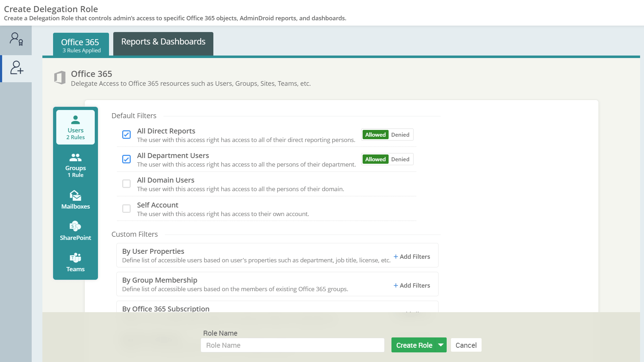Open the SharePoint delegation settings
This screenshot has width=644, height=362.
[x=75, y=231]
